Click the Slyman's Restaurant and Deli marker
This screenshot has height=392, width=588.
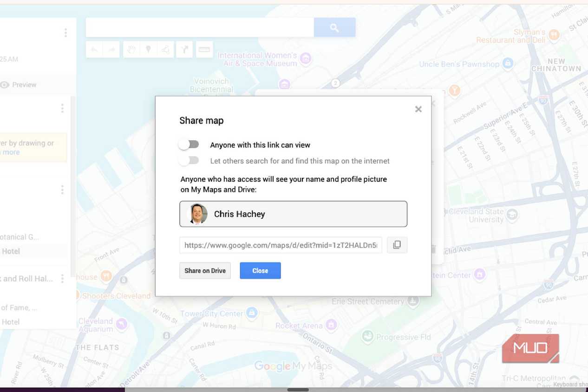pos(554,34)
